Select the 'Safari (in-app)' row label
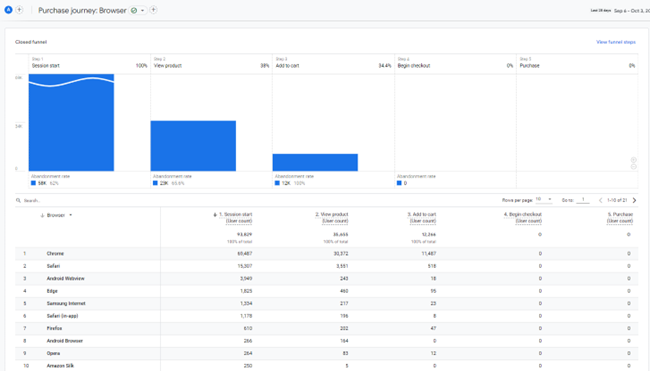 62,315
